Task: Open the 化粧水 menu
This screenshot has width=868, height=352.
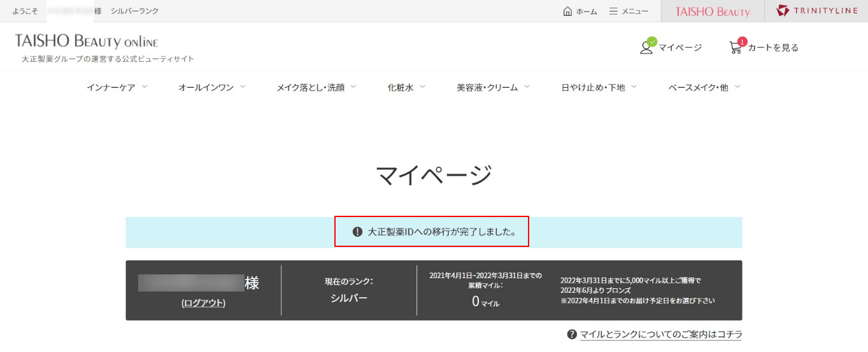Action: pos(401,88)
